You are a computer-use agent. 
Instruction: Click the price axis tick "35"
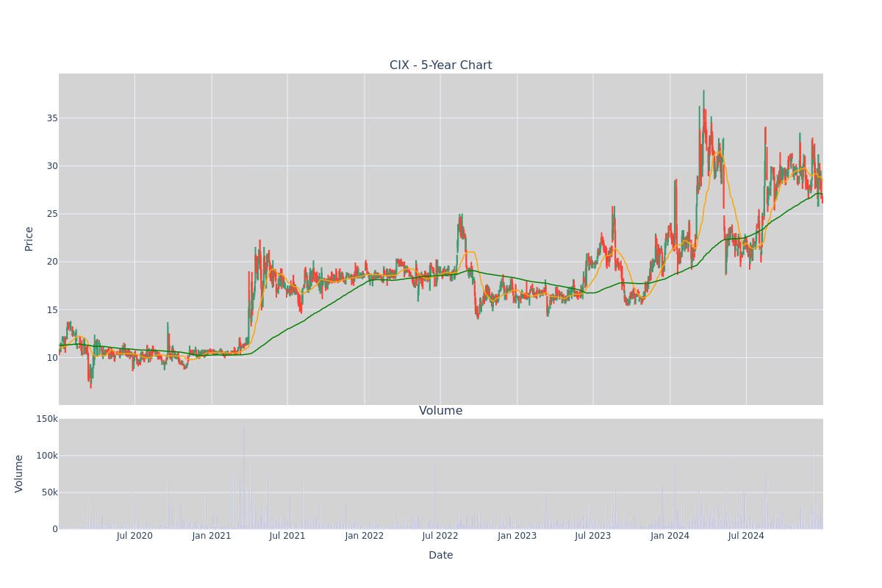[52, 118]
